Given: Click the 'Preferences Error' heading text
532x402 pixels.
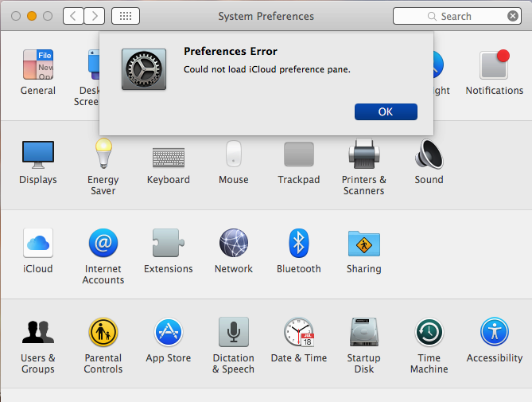Looking at the screenshot, I should pyautogui.click(x=231, y=51).
